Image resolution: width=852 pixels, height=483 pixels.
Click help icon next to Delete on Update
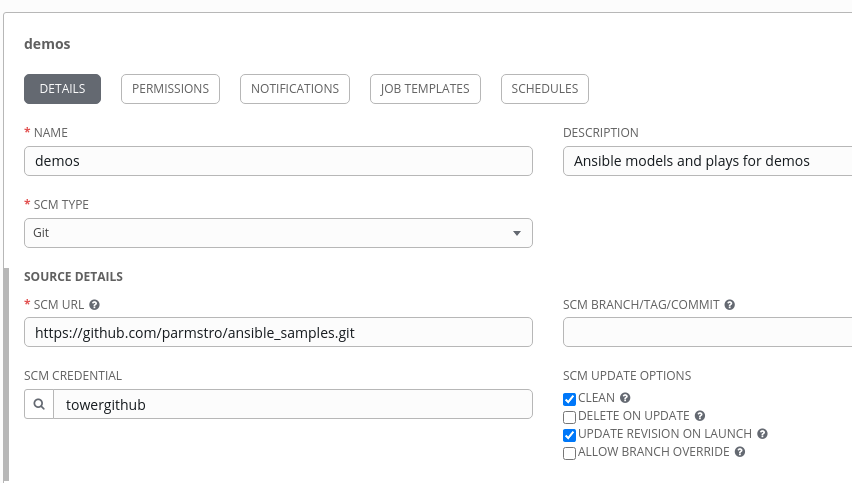tap(700, 416)
